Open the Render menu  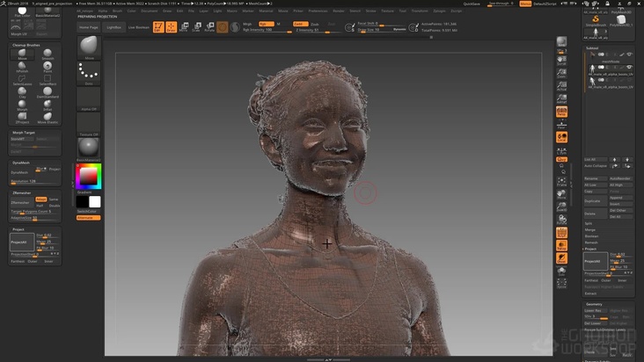click(339, 11)
